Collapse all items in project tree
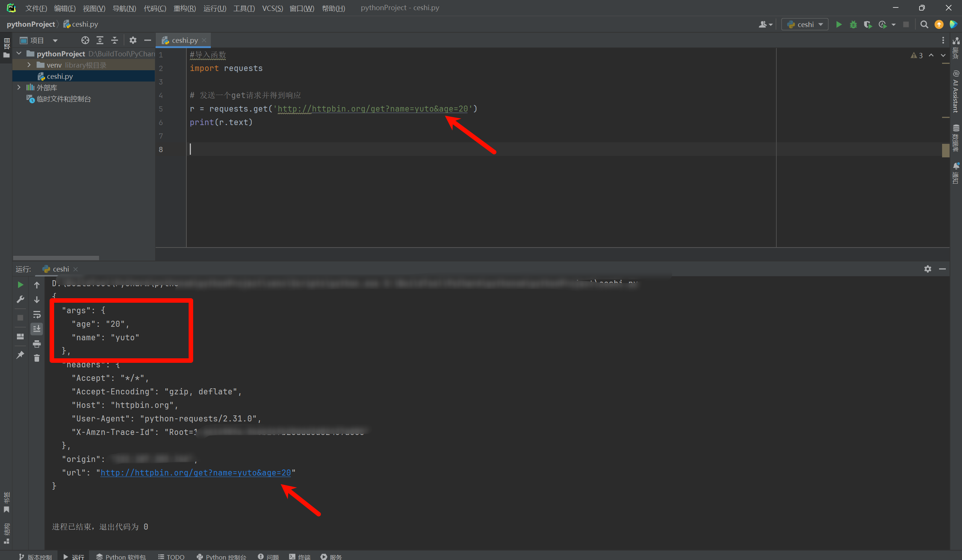 point(115,40)
